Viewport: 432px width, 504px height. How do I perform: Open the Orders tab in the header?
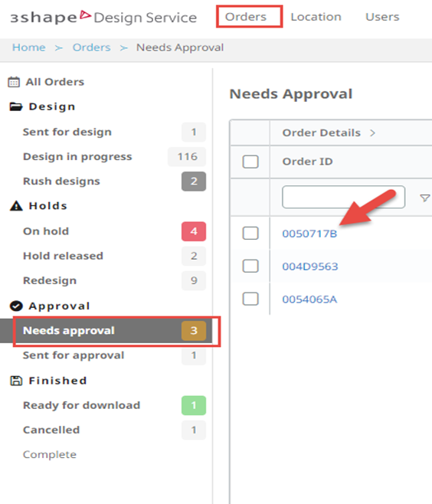tap(246, 17)
